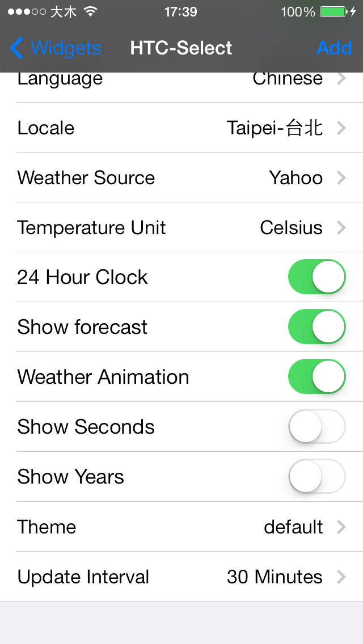Disable the 24 Hour Clock switch

pyautogui.click(x=316, y=277)
